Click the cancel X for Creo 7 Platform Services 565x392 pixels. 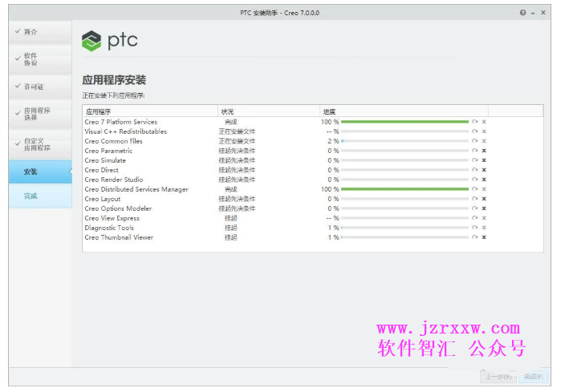(x=484, y=122)
